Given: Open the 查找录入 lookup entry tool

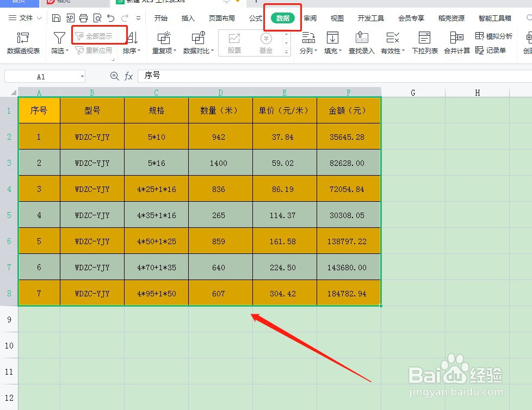Looking at the screenshot, I should (362, 43).
